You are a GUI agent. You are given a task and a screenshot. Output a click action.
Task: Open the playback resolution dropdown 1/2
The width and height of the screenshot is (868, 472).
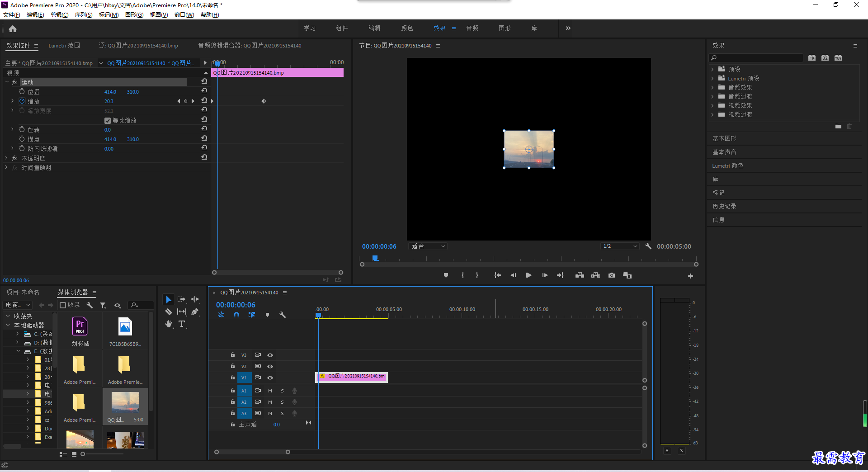620,246
